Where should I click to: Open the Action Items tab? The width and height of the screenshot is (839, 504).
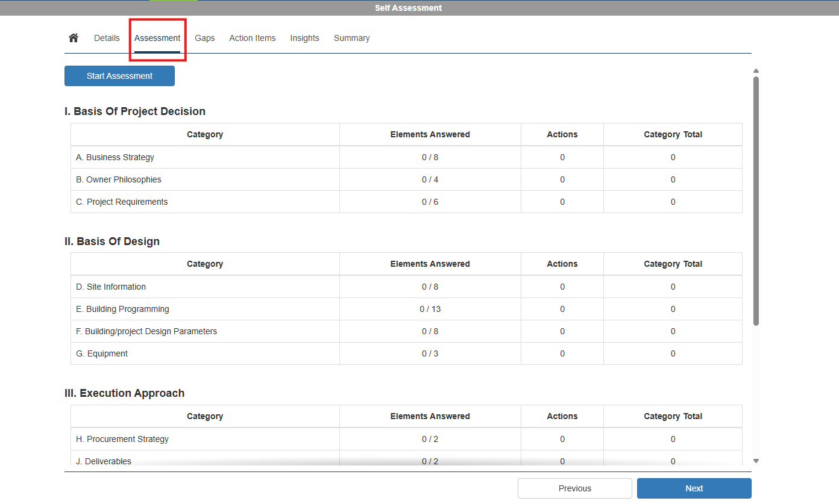252,38
